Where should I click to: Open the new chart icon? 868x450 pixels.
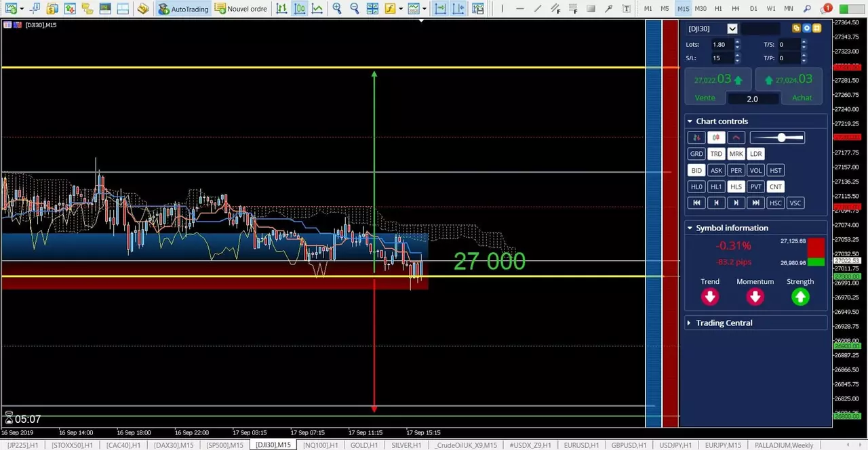pos(11,9)
